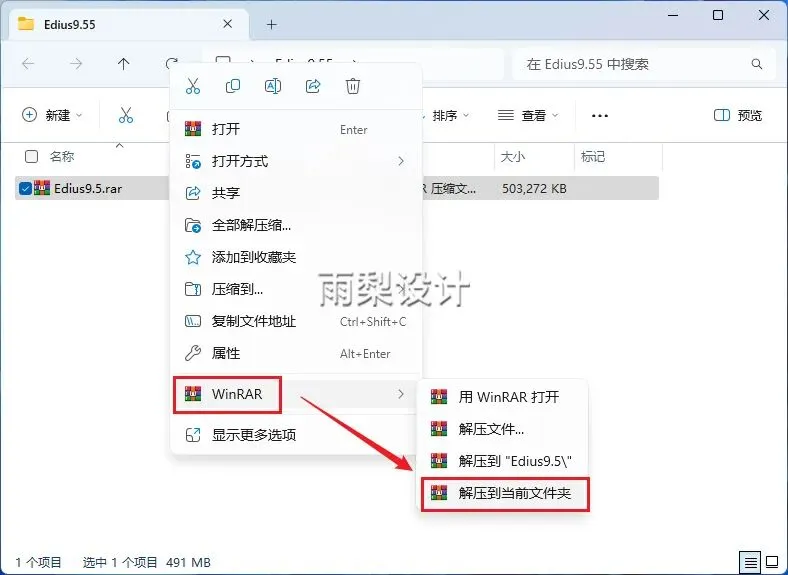788x575 pixels.
Task: Click the WinRAR menu entry
Action: coord(297,394)
